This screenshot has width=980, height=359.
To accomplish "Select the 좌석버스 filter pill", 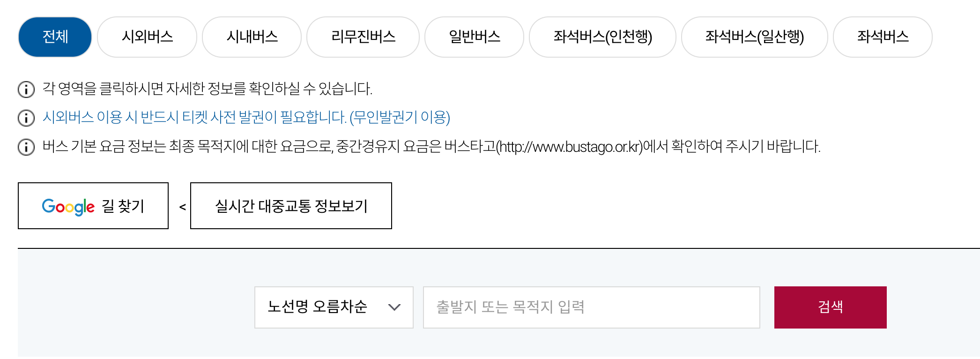I will coord(882,37).
